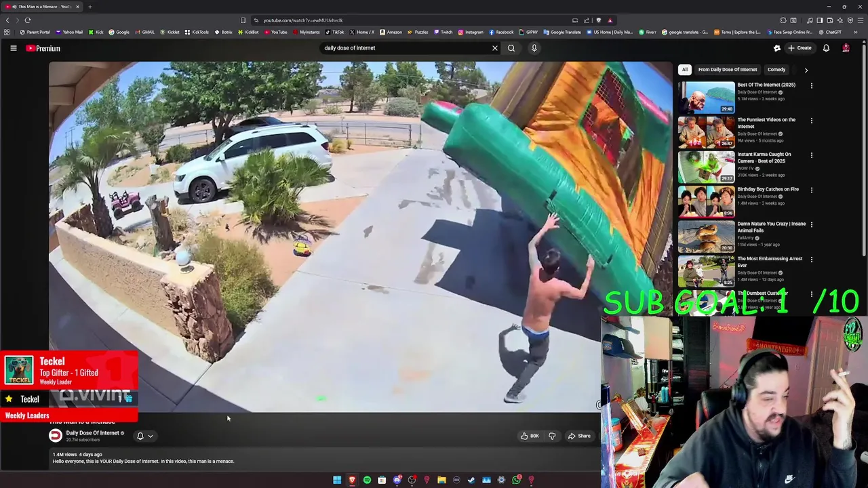Open the Twitch bookmark
The width and height of the screenshot is (868, 488).
[443, 32]
